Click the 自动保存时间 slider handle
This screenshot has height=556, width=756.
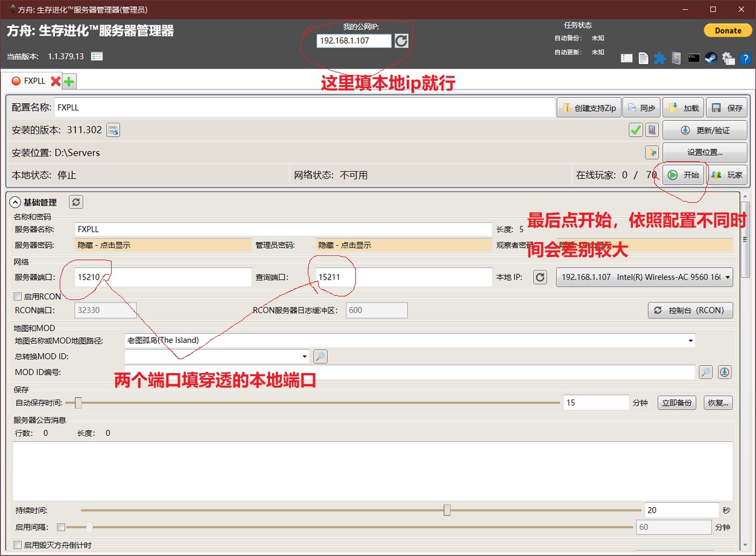point(78,403)
